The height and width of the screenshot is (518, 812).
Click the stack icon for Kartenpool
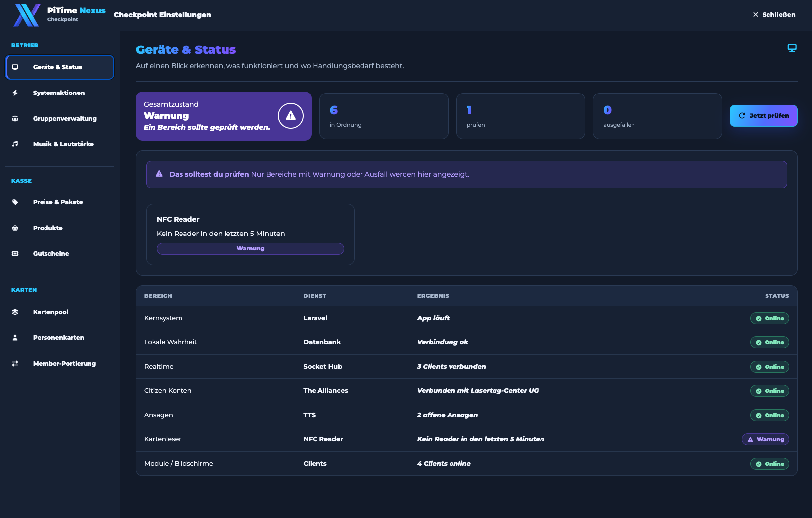15,312
